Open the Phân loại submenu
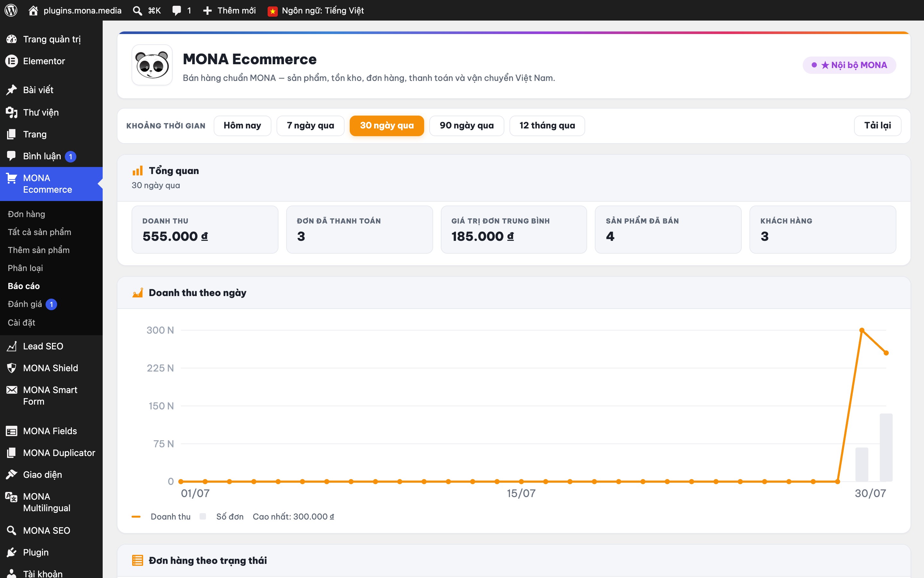Screen dimensions: 924x578 point(25,268)
